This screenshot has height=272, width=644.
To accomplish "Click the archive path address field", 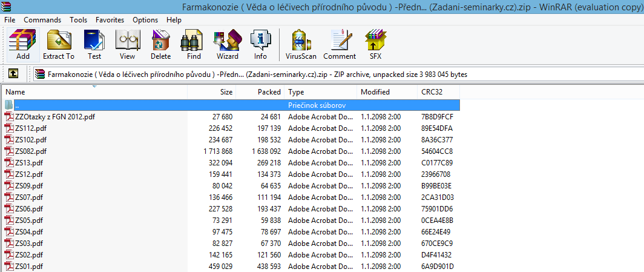I will (338, 75).
